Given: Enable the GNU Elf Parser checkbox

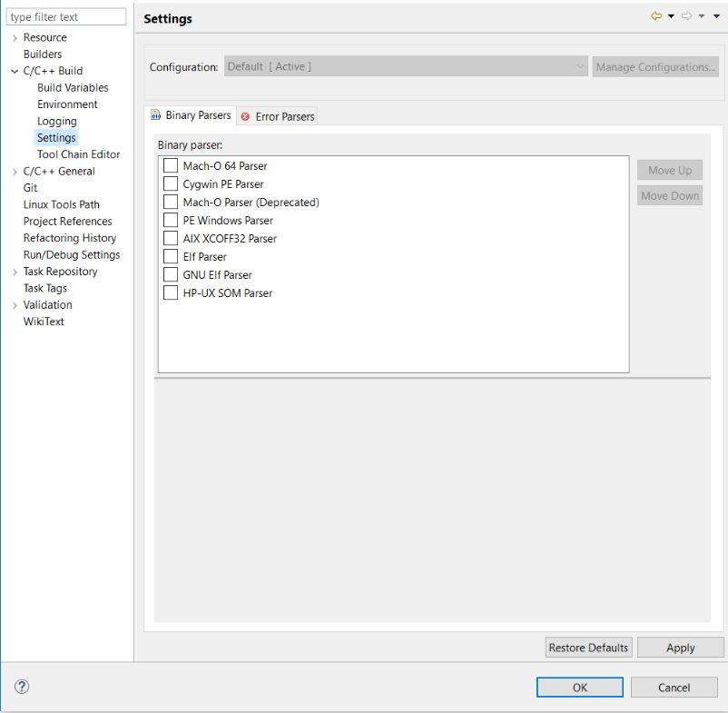Looking at the screenshot, I should tap(171, 274).
